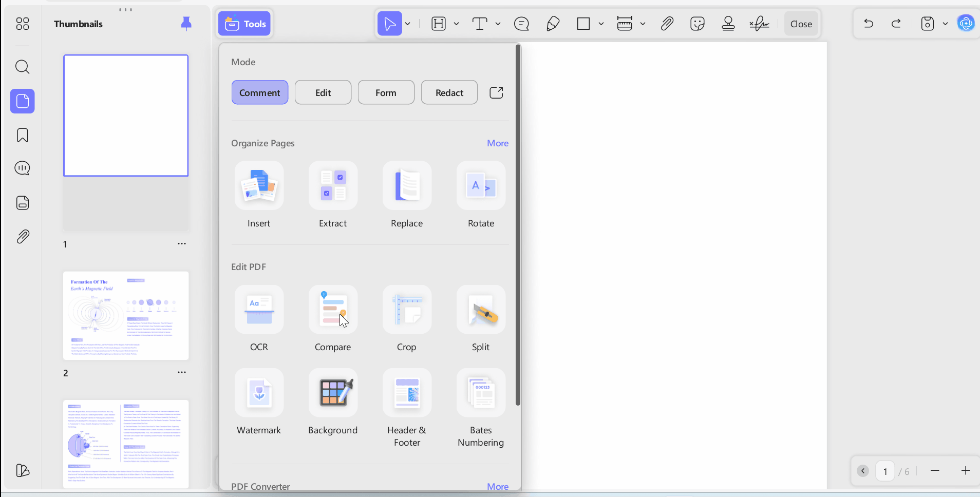Open the Bookmarks panel icon
The height and width of the screenshot is (497, 980).
(23, 135)
